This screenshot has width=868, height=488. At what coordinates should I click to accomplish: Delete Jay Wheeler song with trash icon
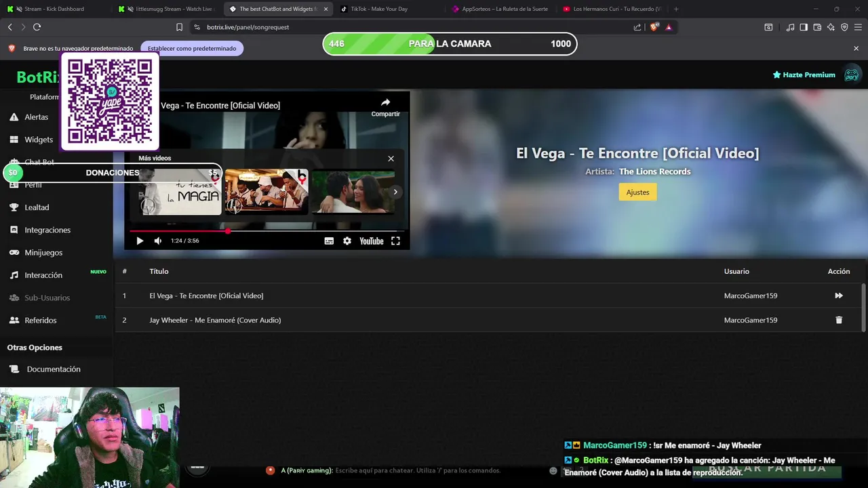pos(839,320)
